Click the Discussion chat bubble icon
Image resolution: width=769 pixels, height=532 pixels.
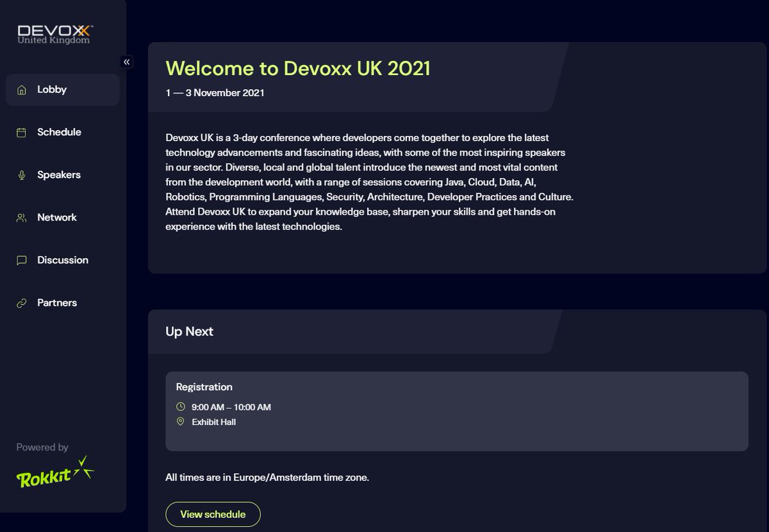22,260
